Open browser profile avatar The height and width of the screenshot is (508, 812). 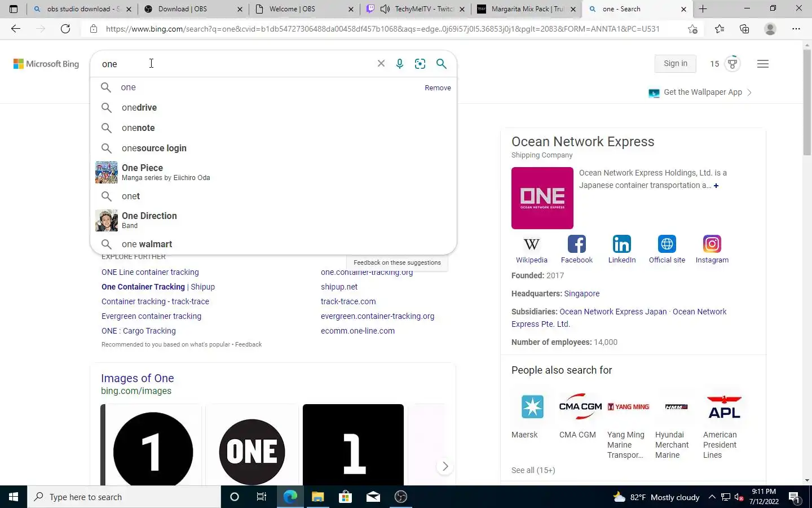pos(770,29)
